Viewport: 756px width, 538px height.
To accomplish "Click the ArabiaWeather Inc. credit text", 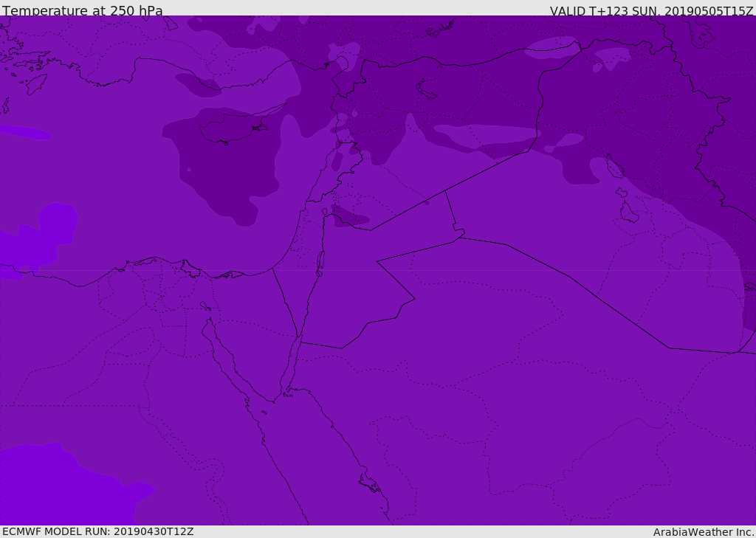I will (704, 532).
